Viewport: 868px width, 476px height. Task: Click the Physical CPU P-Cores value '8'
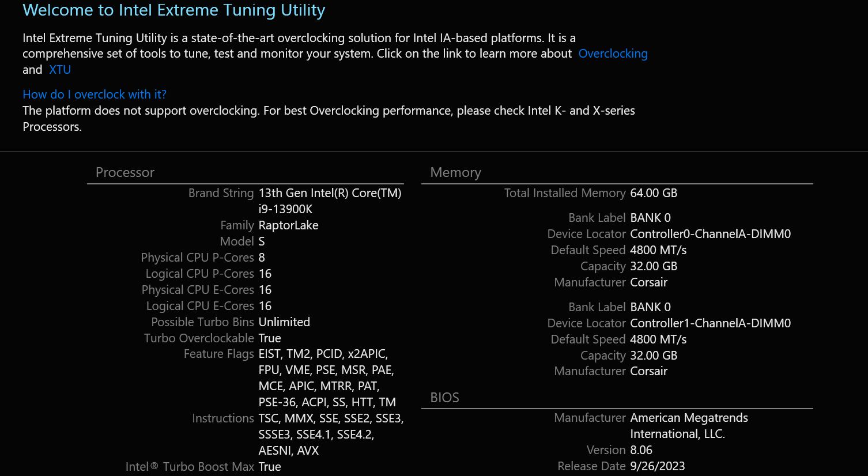(x=262, y=258)
